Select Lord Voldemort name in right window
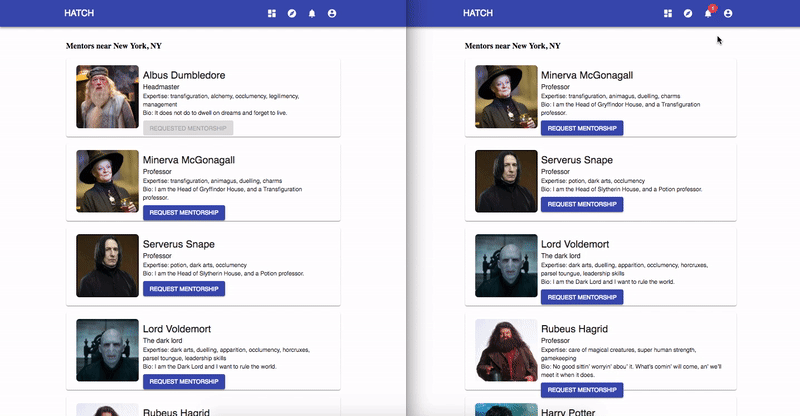The height and width of the screenshot is (416, 800). (x=575, y=244)
